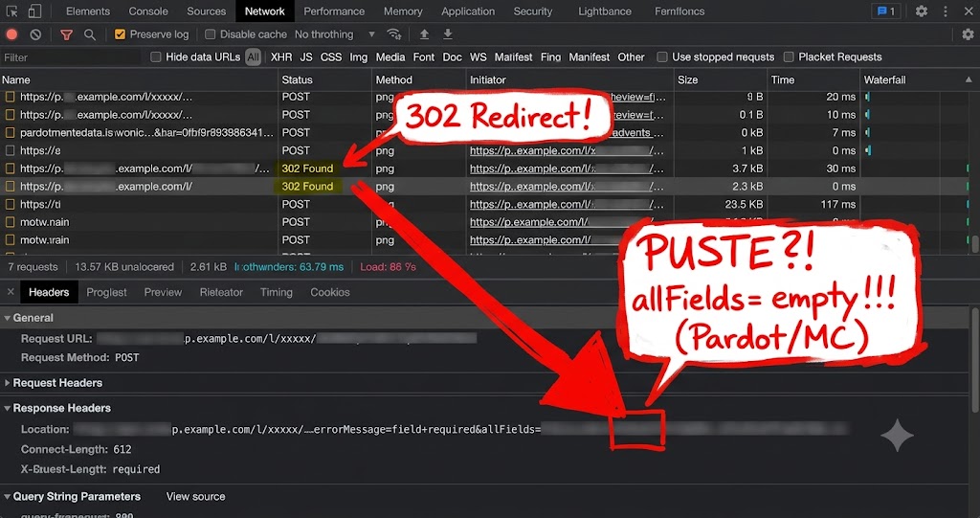Viewport: 980px width, 518px height.
Task: Check the Placket Requests checkbox
Action: (789, 56)
